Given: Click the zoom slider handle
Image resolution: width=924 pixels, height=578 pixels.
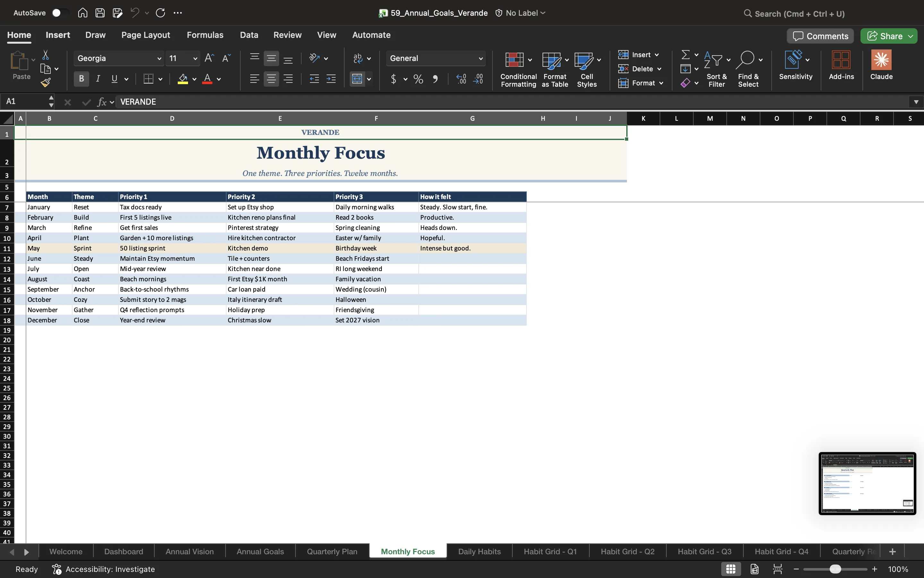Looking at the screenshot, I should pos(835,569).
